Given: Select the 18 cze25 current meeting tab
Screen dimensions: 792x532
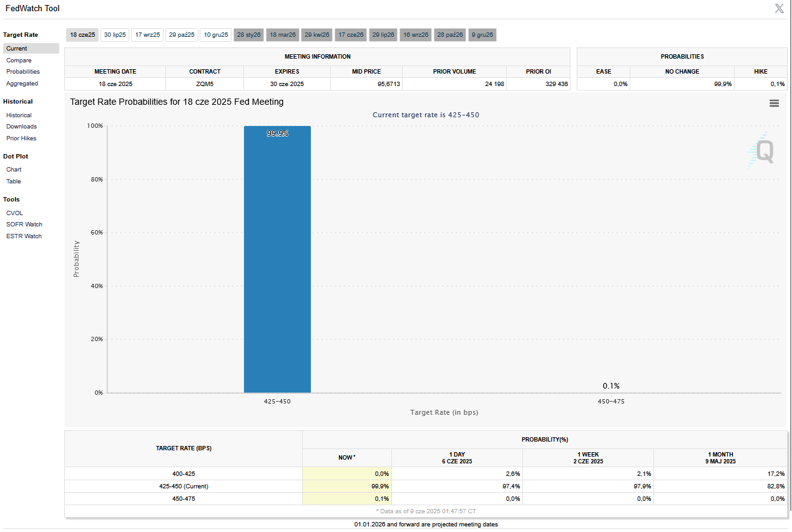Looking at the screenshot, I should coord(82,35).
